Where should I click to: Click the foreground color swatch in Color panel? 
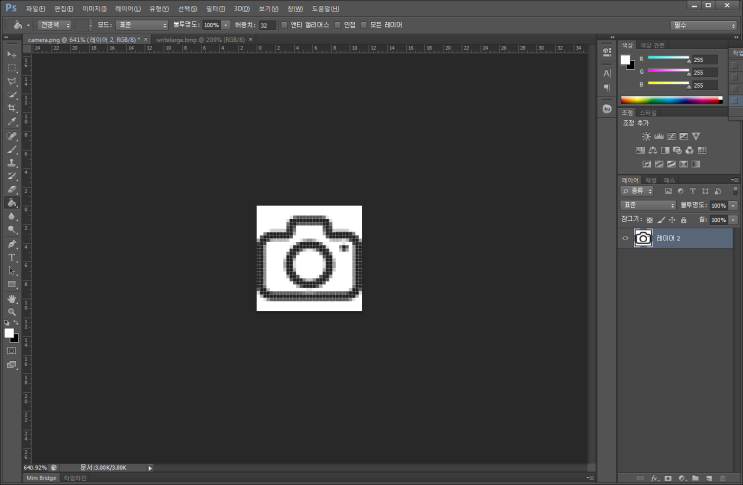pos(625,60)
